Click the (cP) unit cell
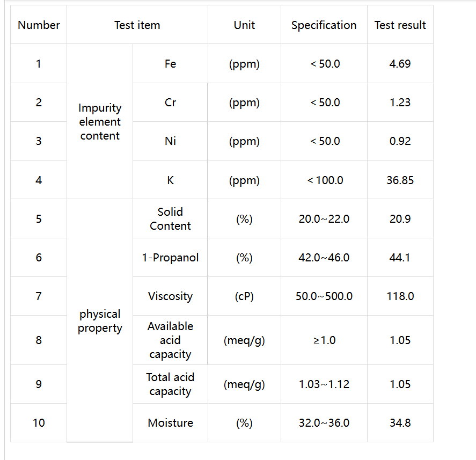The image size is (476, 460). tap(244, 296)
